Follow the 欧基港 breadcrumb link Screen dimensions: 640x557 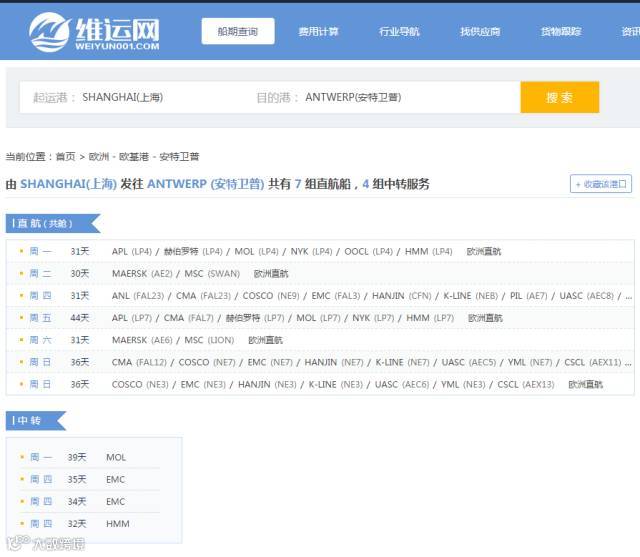(134, 157)
